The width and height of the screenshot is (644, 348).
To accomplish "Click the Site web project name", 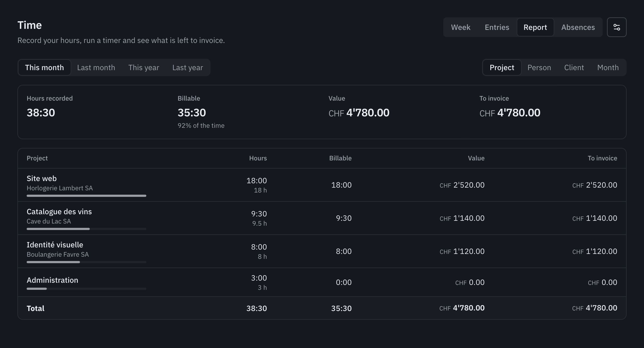I will [42, 178].
